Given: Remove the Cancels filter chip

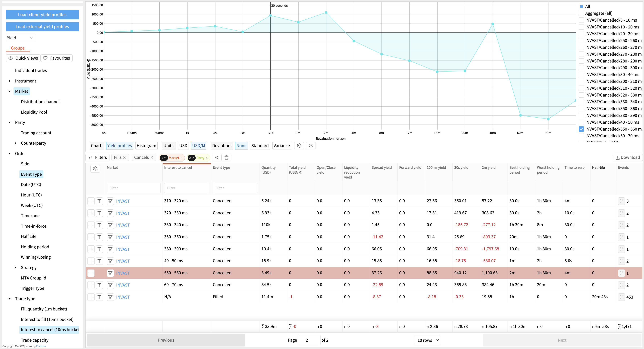Looking at the screenshot, I should pos(152,158).
